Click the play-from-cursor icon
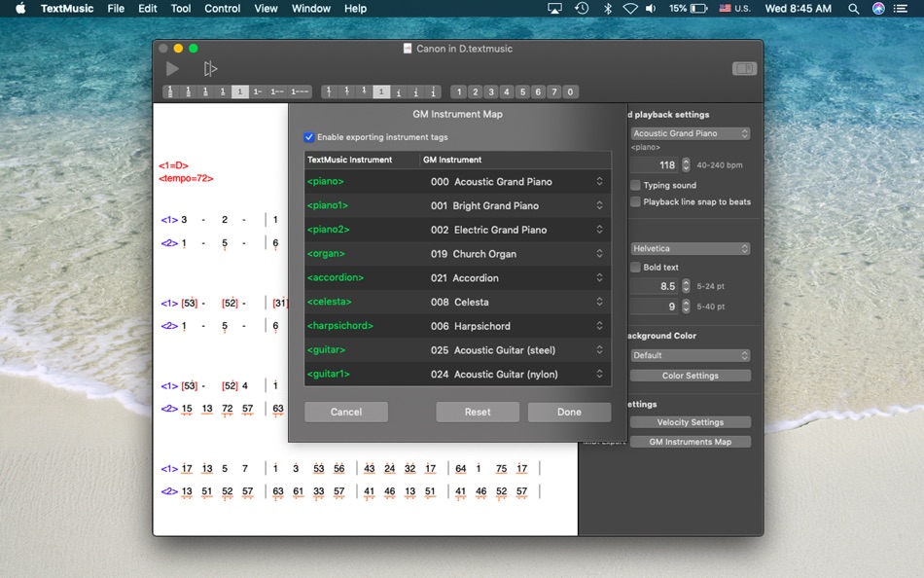The image size is (924, 578). coord(210,69)
